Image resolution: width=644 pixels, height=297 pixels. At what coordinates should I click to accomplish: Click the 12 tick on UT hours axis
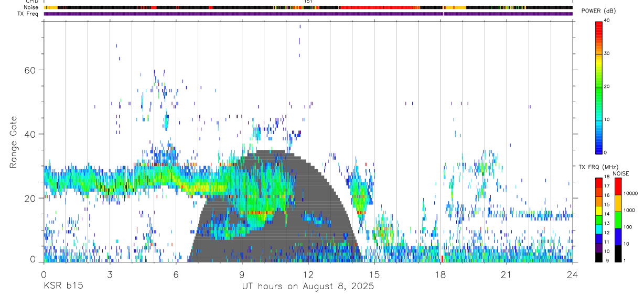(308, 274)
